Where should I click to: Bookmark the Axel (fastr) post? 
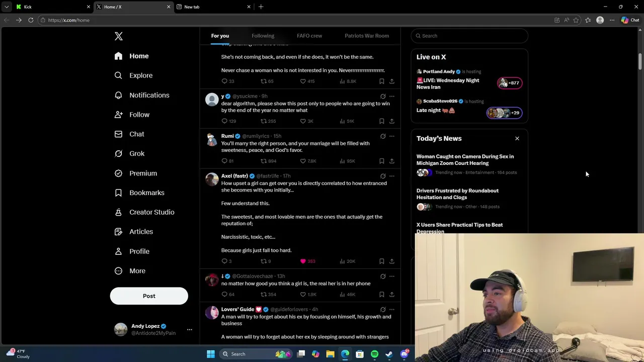382,261
